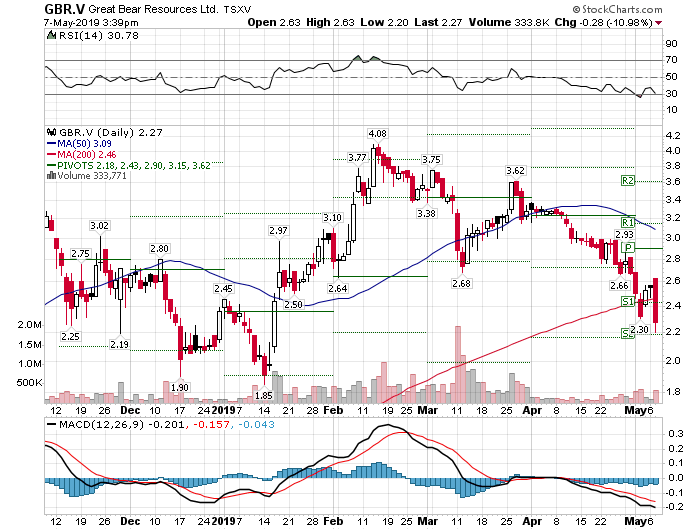The height and width of the screenshot is (530, 700).
Task: Click the 3.62 price annotation
Action: tap(515, 171)
